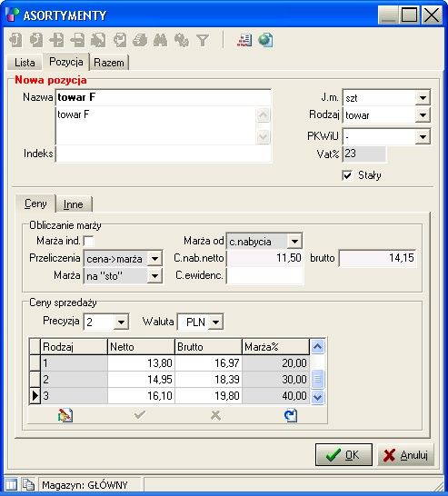Click the blue refresh icon below price table
Viewport: 448px width, 496px height.
(x=291, y=415)
